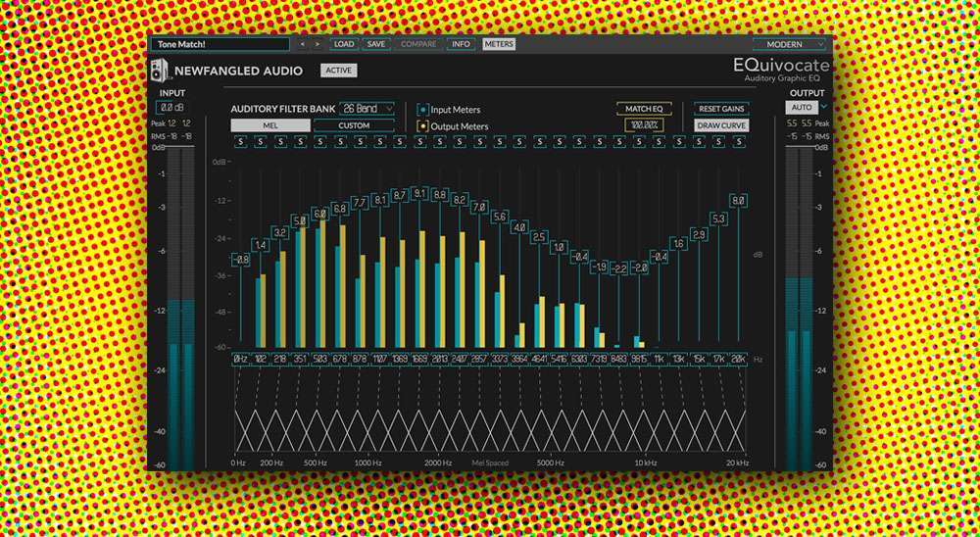Screen dimensions: 980x537
Task: Go to previous preset with left arrow
Action: (x=303, y=44)
